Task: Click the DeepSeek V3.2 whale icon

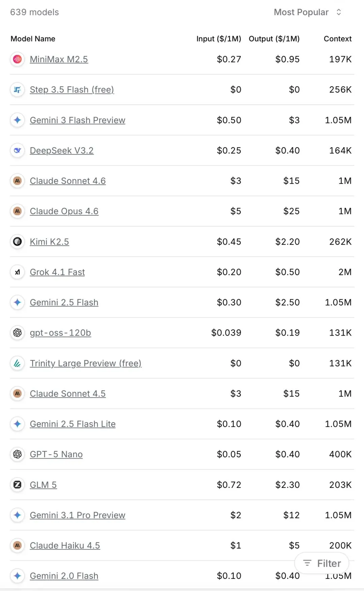Action: point(17,150)
